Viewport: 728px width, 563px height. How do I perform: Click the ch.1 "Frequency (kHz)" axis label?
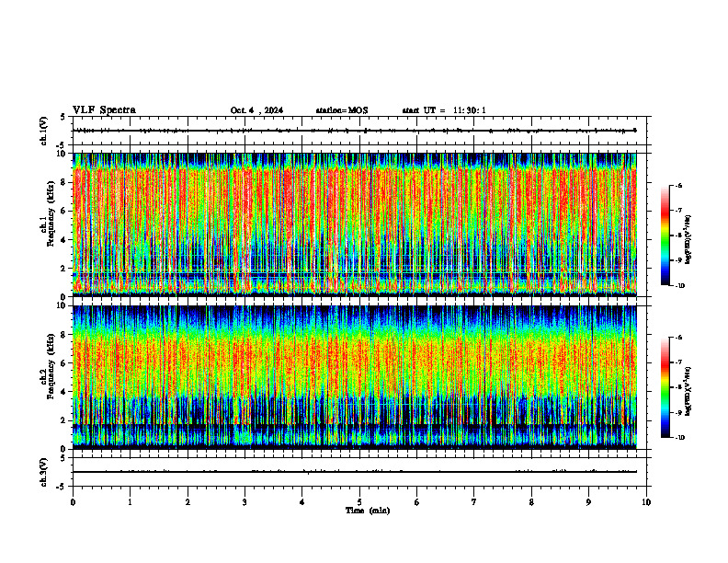tap(51, 213)
